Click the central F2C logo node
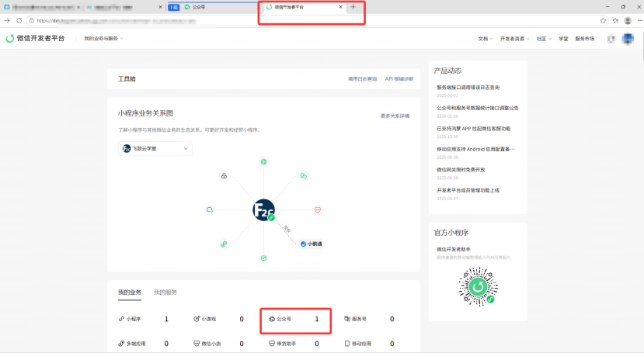 [x=263, y=210]
